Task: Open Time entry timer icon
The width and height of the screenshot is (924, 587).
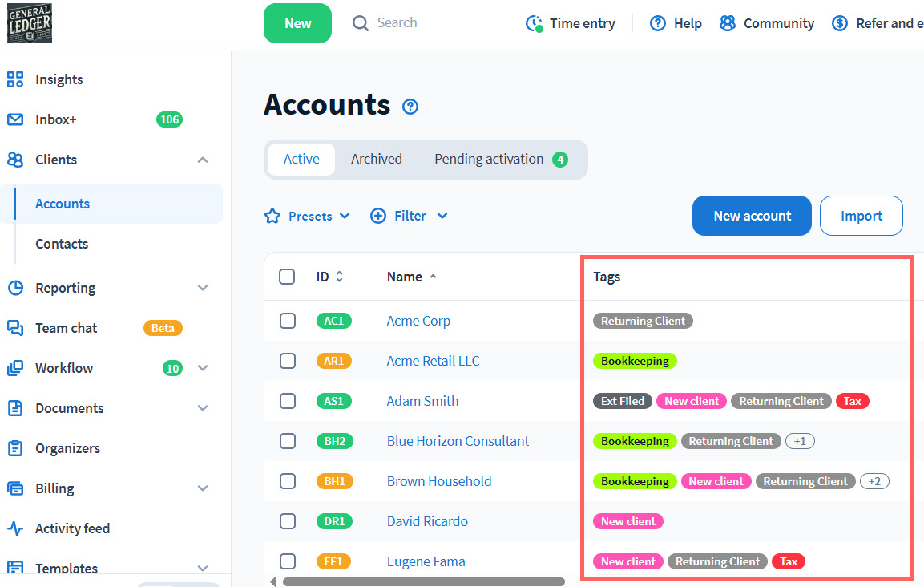Action: click(534, 23)
